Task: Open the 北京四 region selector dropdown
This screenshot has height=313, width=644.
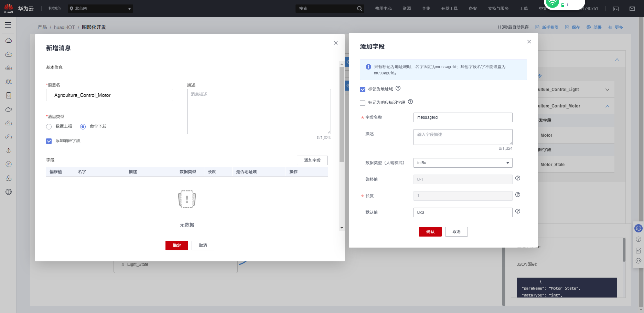Action: pos(100,9)
